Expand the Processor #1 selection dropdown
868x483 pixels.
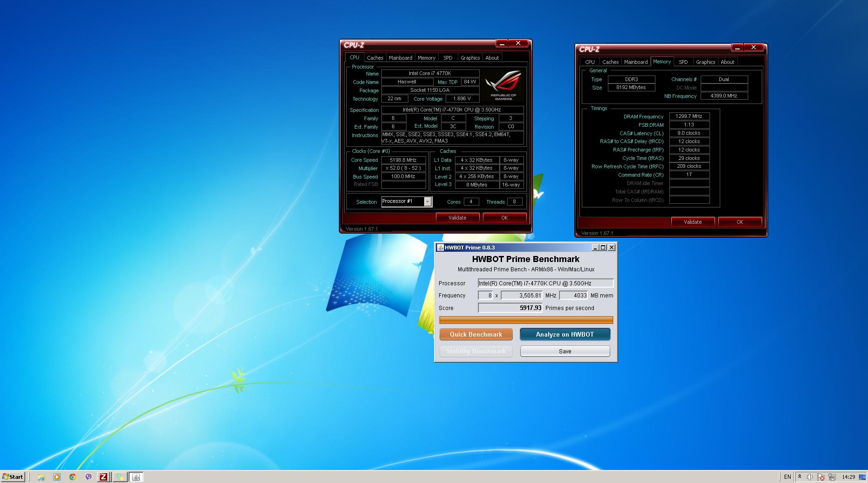(x=427, y=201)
